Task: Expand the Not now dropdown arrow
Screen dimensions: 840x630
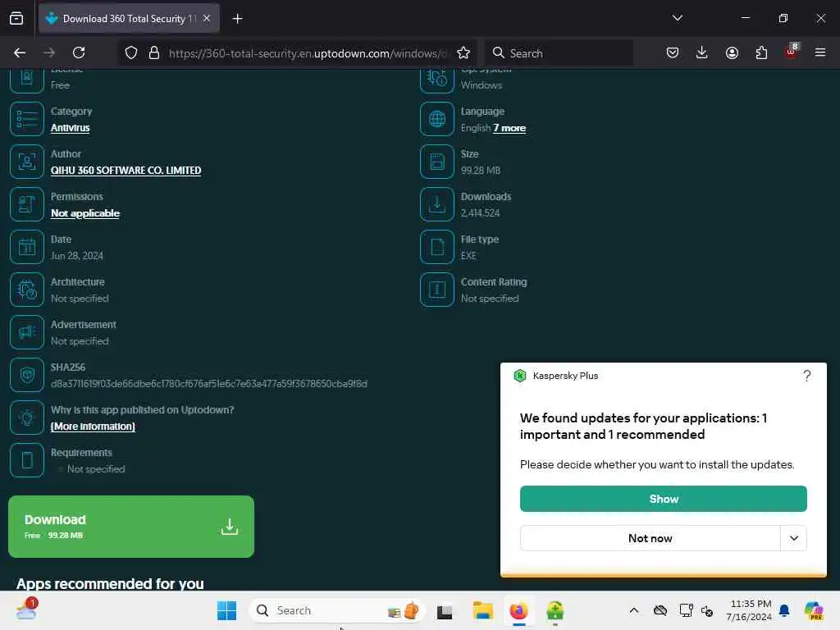Action: pos(793,538)
